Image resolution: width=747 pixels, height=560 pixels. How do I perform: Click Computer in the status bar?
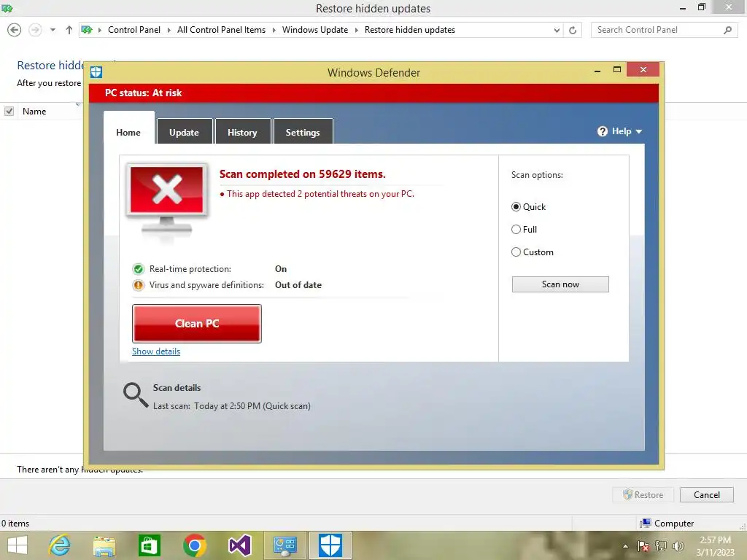point(667,524)
